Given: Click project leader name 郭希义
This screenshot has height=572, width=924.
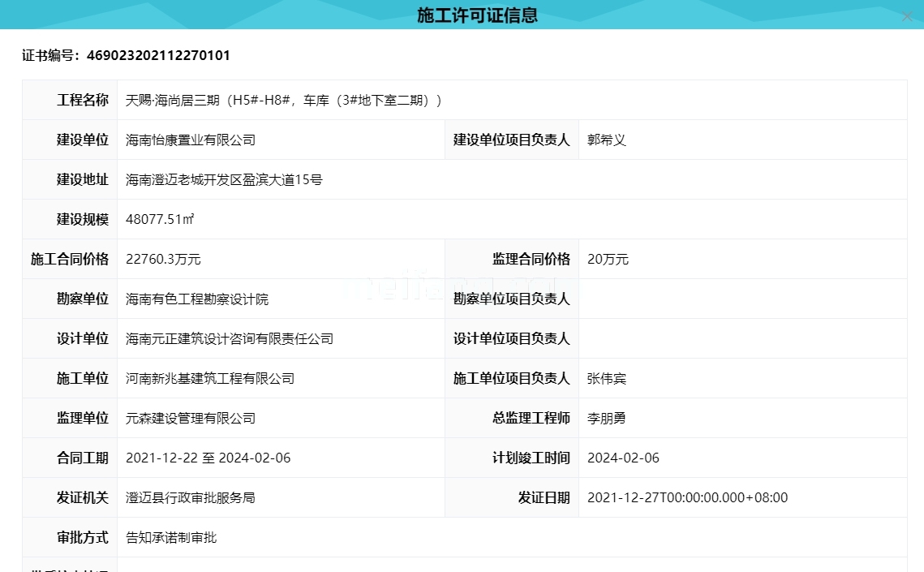Looking at the screenshot, I should click(x=606, y=140).
